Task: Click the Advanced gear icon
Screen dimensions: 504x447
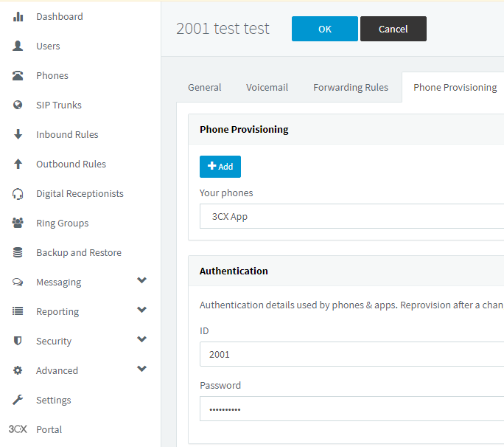Action: [x=18, y=370]
